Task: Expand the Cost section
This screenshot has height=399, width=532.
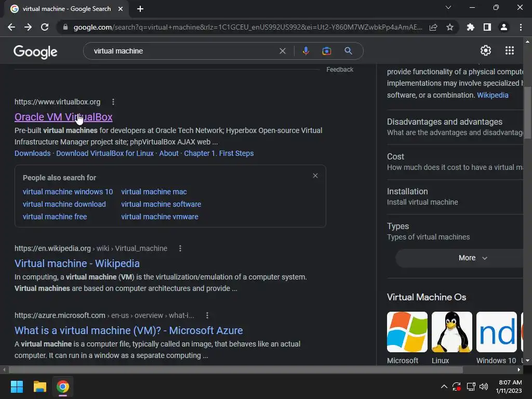Action: point(455,162)
